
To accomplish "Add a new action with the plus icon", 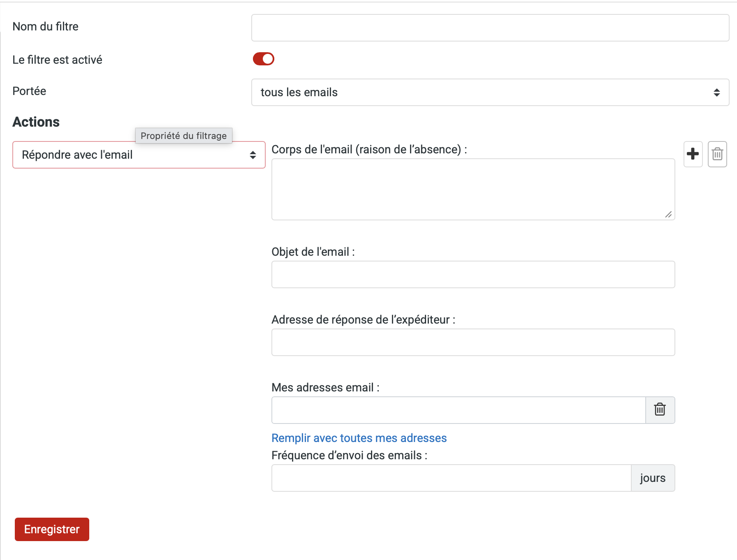I will click(693, 154).
